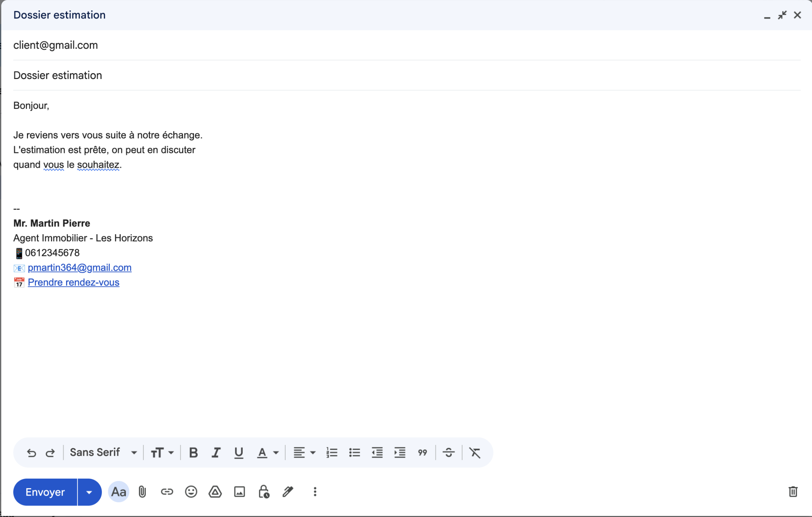Open the Prendre rendez-vous link
Screen dimensions: 812x517
(74, 283)
